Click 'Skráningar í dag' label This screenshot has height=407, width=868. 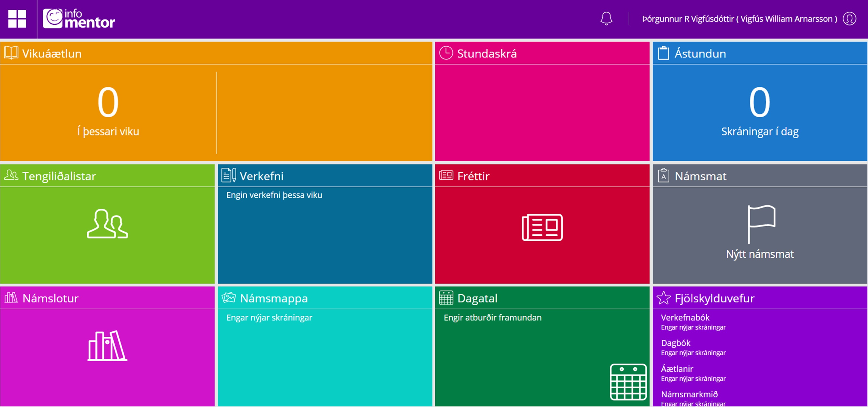(x=760, y=131)
